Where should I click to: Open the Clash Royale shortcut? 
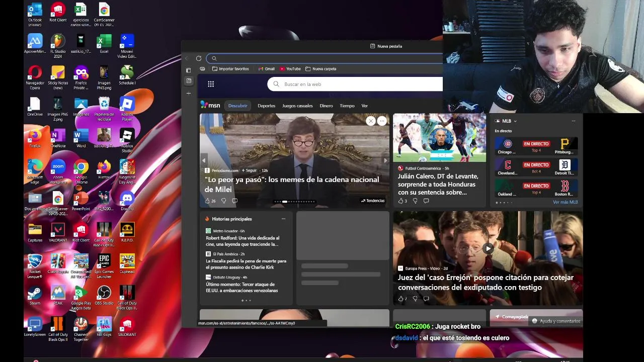(x=58, y=264)
